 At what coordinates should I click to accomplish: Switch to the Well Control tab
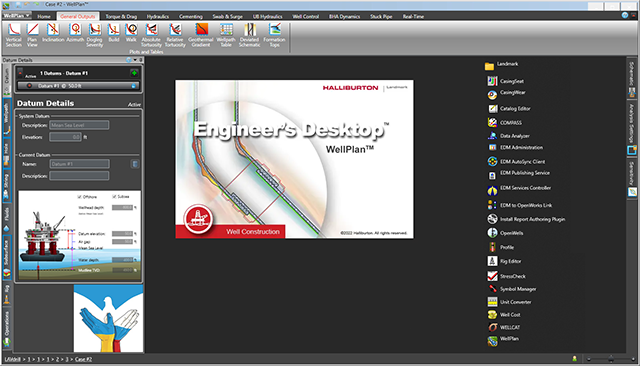pyautogui.click(x=306, y=16)
